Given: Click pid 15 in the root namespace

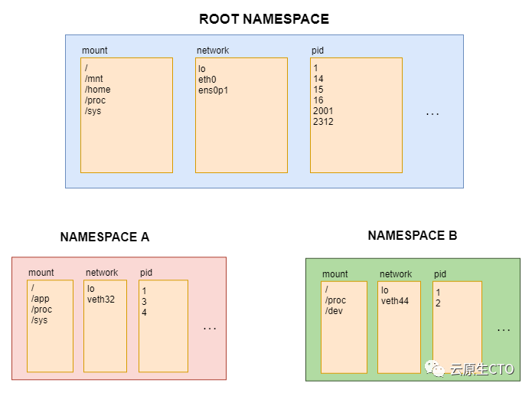Looking at the screenshot, I should (318, 90).
